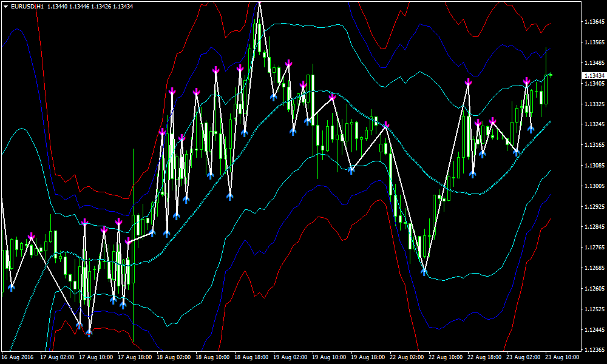Select the blue buy arrow at the 17 Aug 18:00 low
The height and width of the screenshot is (364, 607).
tap(123, 305)
